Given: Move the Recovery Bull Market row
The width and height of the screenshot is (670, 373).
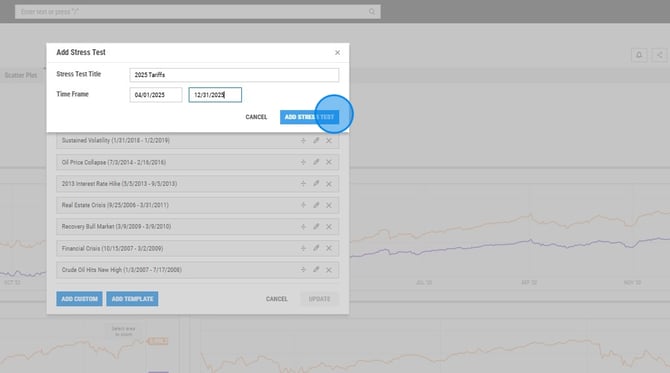Looking at the screenshot, I should 303,227.
